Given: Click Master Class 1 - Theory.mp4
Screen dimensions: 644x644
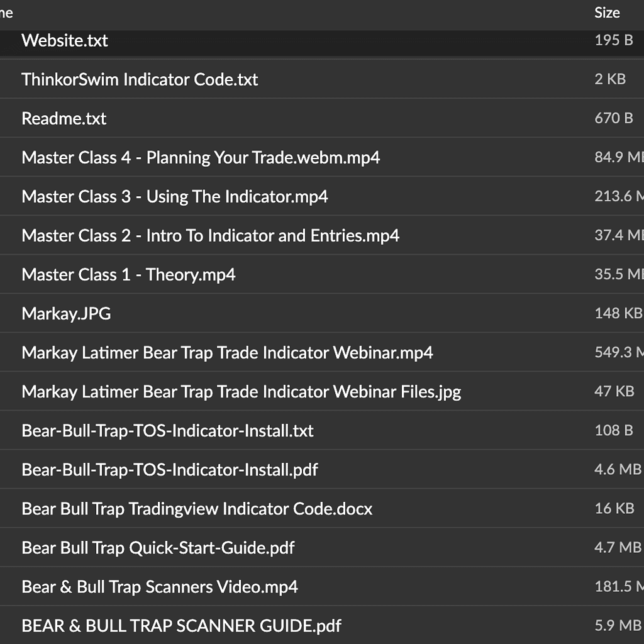Looking at the screenshot, I should (x=128, y=275).
